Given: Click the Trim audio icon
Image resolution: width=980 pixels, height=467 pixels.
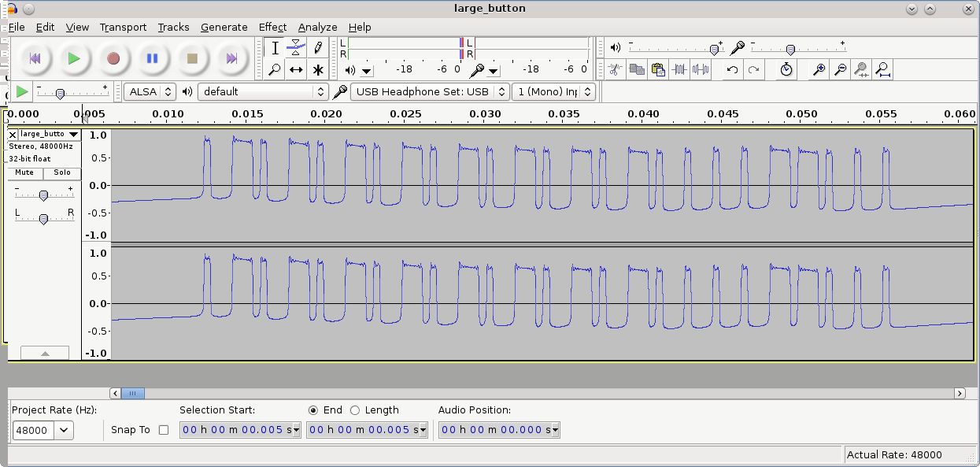Looking at the screenshot, I should (679, 69).
